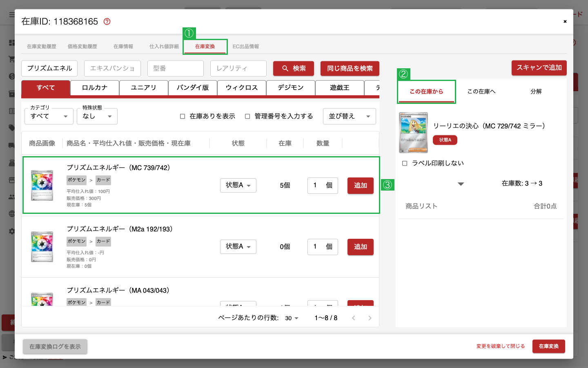Screen dimensions: 588x368
Task: Click the ポケモン tag on MC 739/742
Action: click(x=76, y=180)
